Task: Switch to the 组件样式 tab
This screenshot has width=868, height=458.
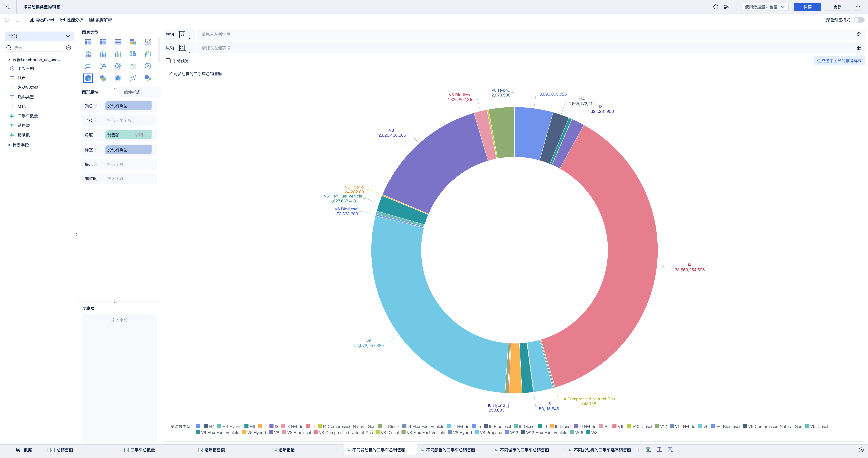Action: [x=132, y=92]
